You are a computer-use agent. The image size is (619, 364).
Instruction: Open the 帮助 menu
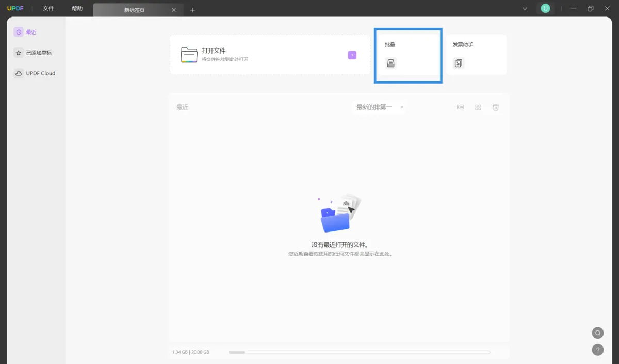click(77, 9)
